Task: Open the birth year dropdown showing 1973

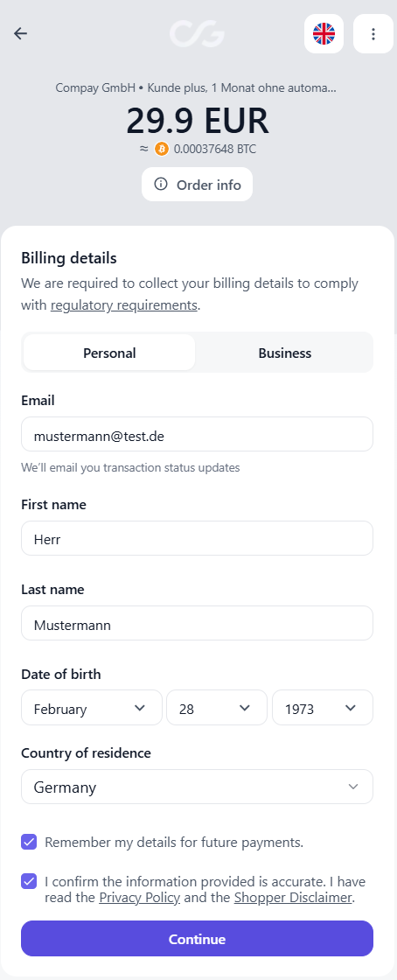Action: [x=323, y=708]
